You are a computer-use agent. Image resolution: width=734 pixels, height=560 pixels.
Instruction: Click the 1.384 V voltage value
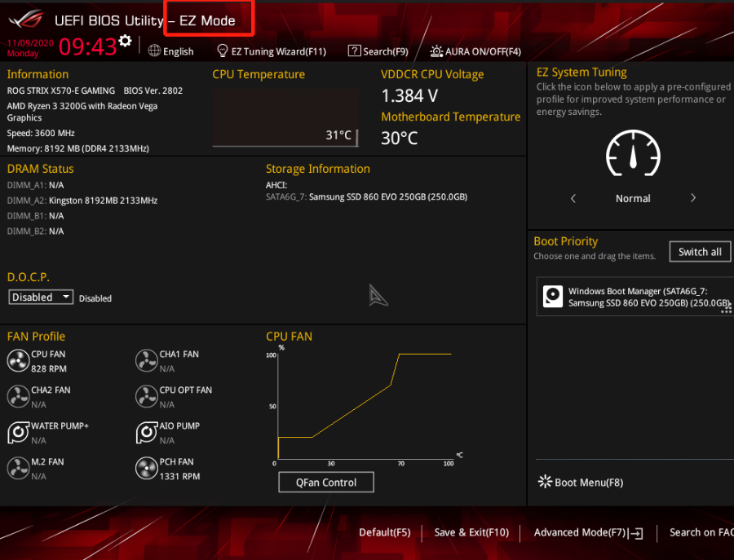coord(409,96)
